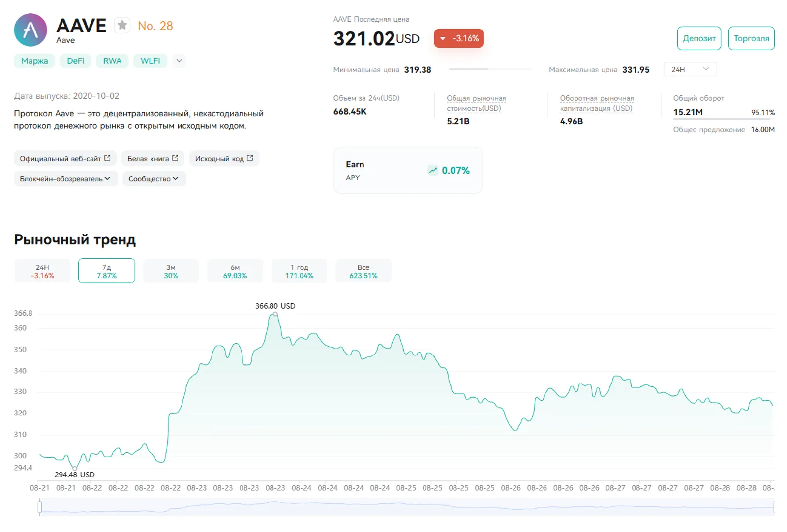This screenshot has width=787, height=532.
Task: Switch chart to 3м tab
Action: tap(171, 271)
